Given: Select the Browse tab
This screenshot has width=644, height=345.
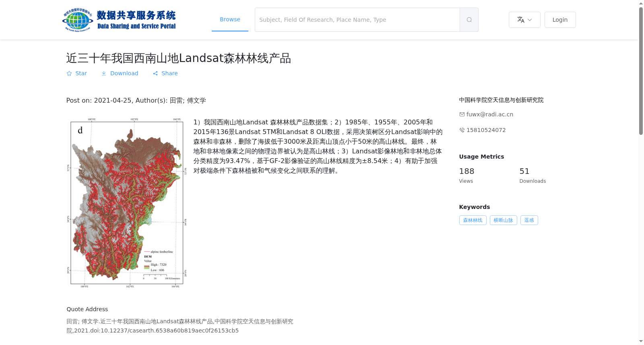Looking at the screenshot, I should 230,19.
